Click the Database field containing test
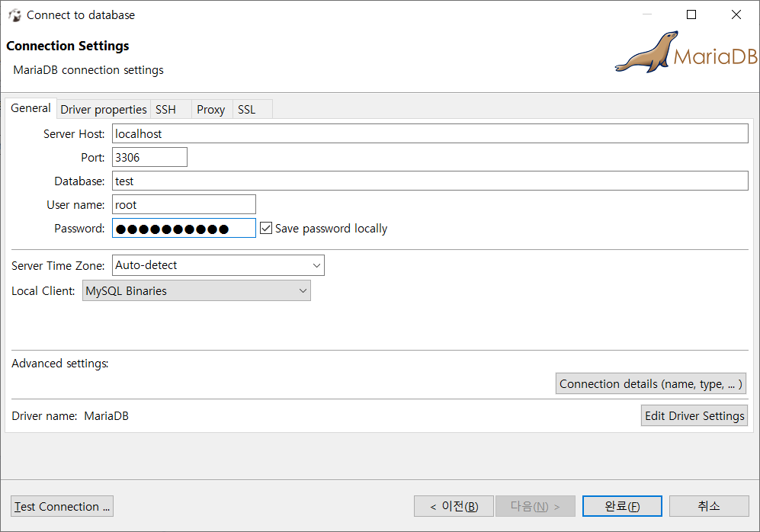This screenshot has width=760, height=532. click(430, 181)
